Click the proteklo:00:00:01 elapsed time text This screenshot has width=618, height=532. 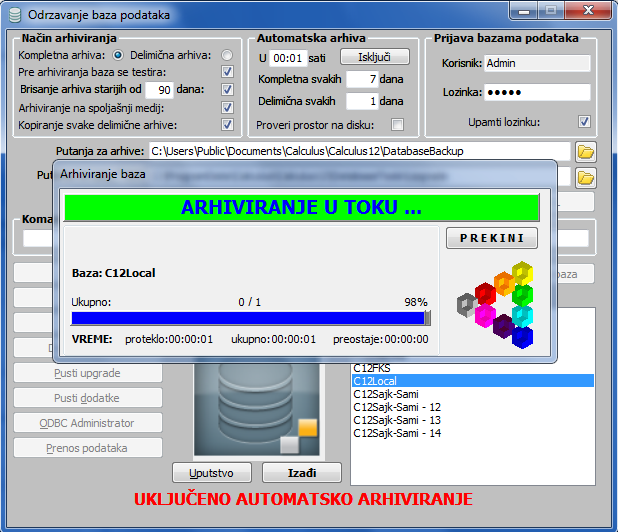pos(169,339)
